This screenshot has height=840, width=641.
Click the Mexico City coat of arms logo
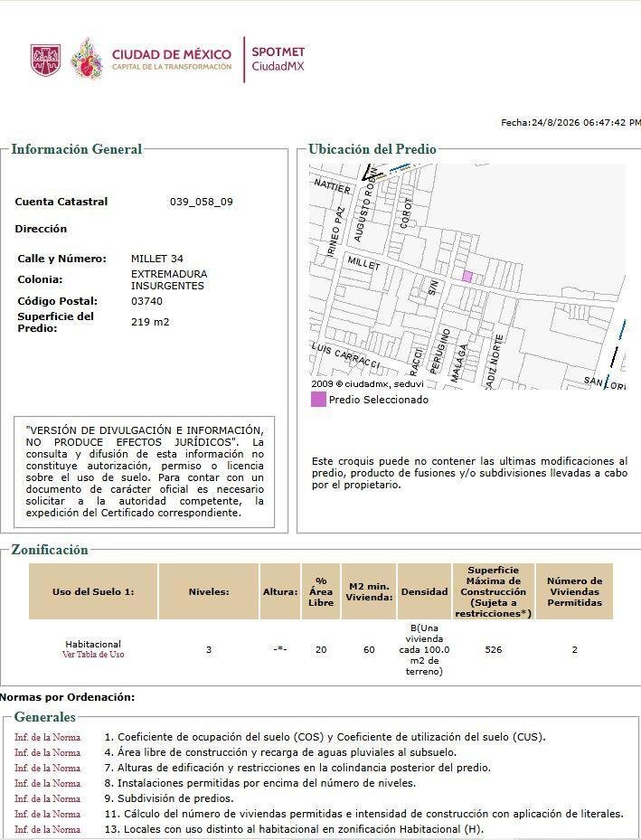(x=45, y=60)
